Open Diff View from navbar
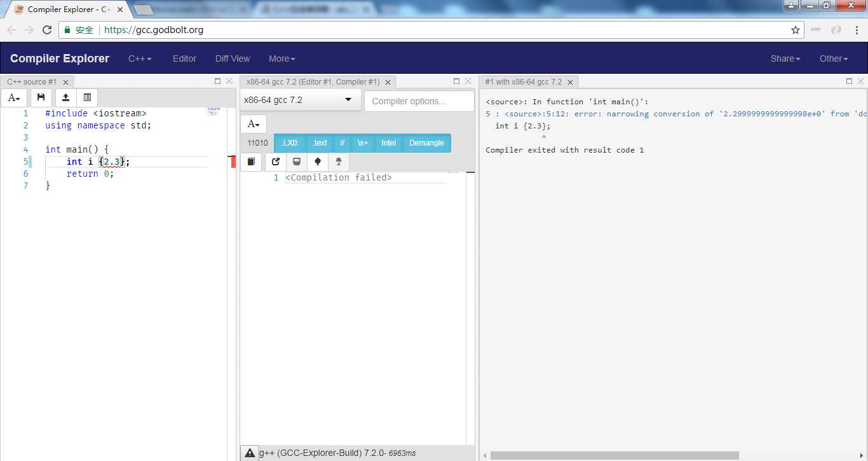The height and width of the screenshot is (461, 868). pyautogui.click(x=233, y=58)
